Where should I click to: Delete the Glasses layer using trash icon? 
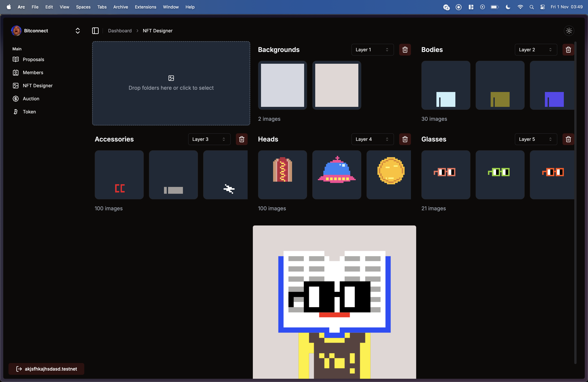click(568, 139)
